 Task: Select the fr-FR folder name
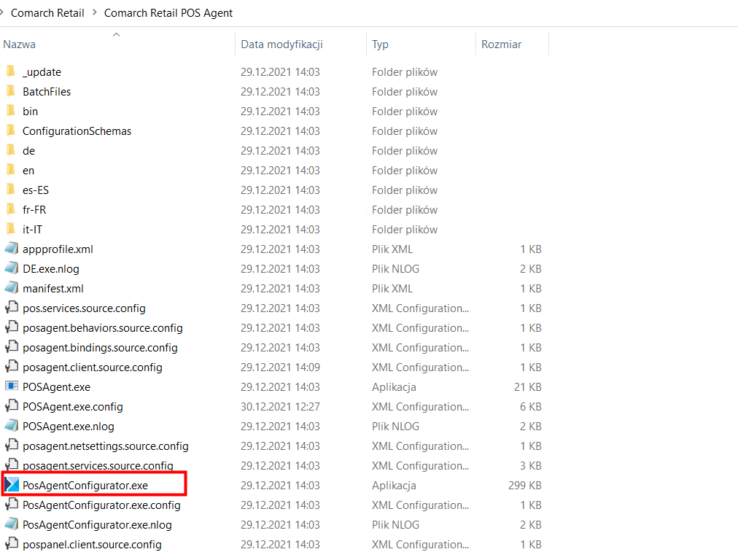[x=34, y=210]
